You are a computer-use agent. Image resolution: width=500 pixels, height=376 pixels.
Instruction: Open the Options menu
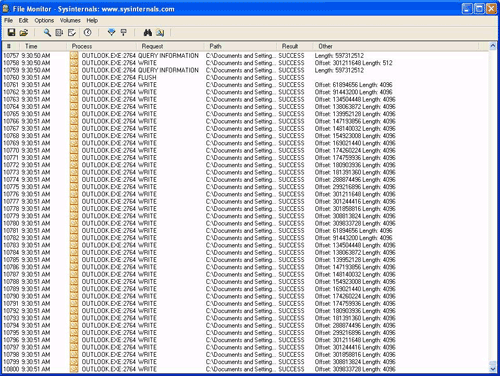(x=44, y=20)
